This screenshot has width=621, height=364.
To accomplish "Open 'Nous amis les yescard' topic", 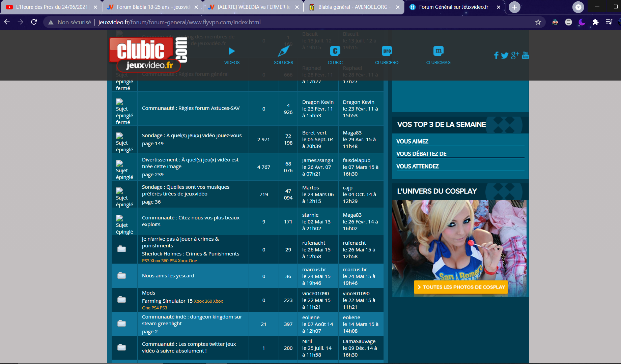I will [168, 276].
